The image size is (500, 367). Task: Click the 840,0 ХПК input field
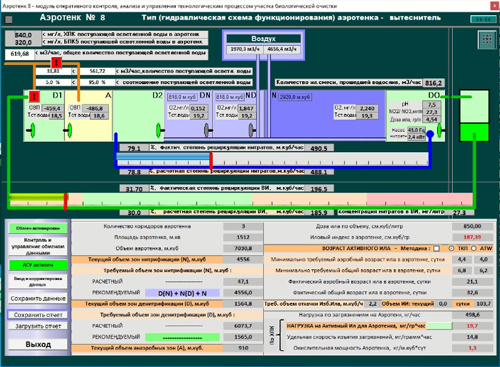(23, 35)
